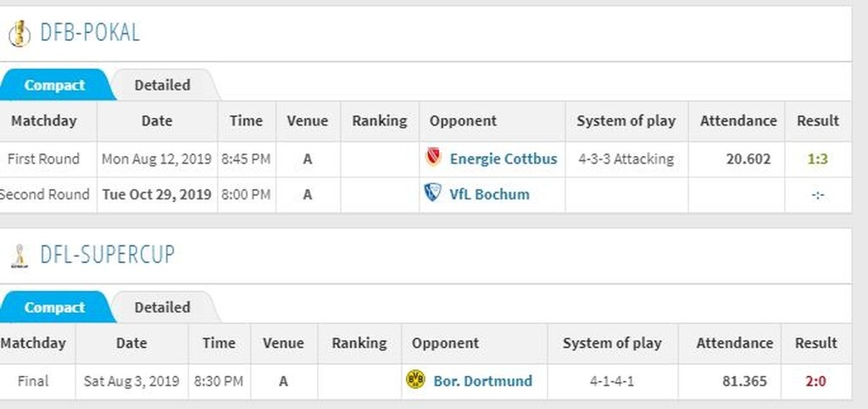Open the DFB-POKAL competition heading

point(90,33)
